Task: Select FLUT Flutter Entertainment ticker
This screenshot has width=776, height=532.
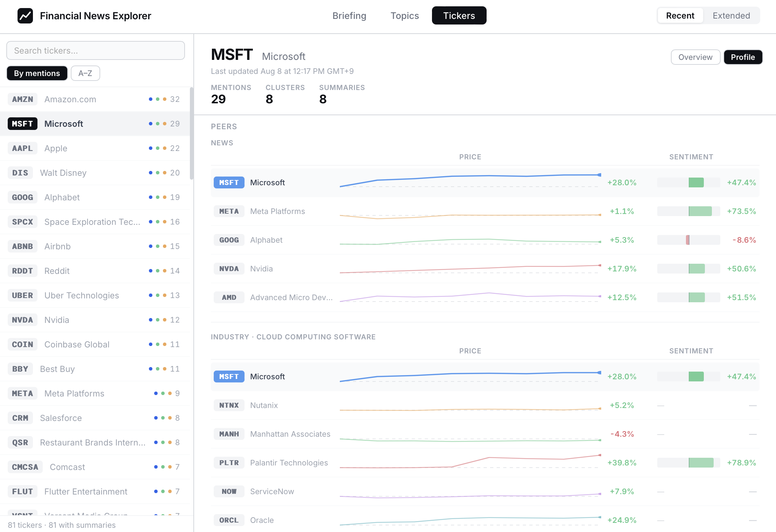Action: pos(95,491)
